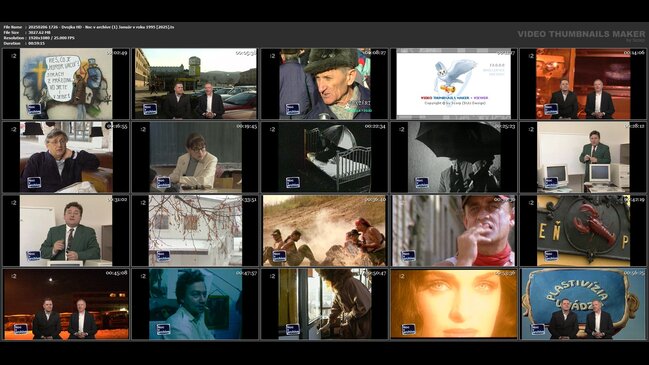Select thumbnail of two hosts in parking lot
Image resolution: width=649 pixels, height=365 pixels.
(195, 84)
